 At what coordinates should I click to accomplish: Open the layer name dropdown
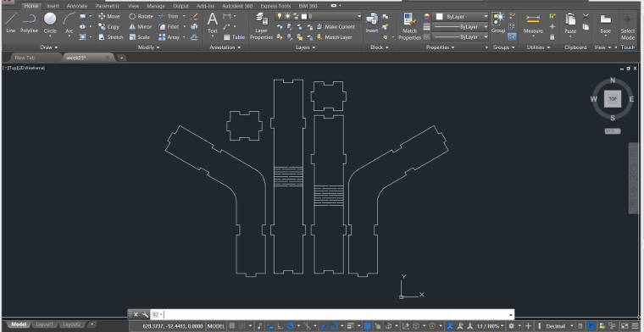pyautogui.click(x=319, y=16)
